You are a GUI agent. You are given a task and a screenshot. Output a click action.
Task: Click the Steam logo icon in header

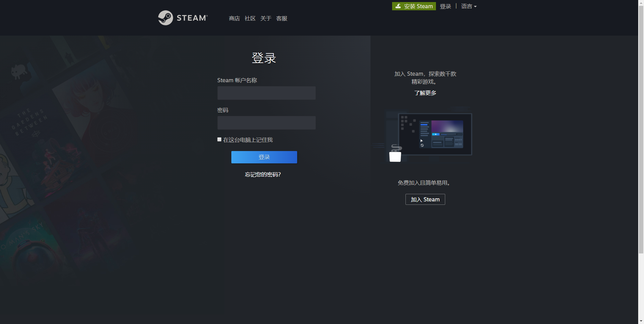click(166, 18)
